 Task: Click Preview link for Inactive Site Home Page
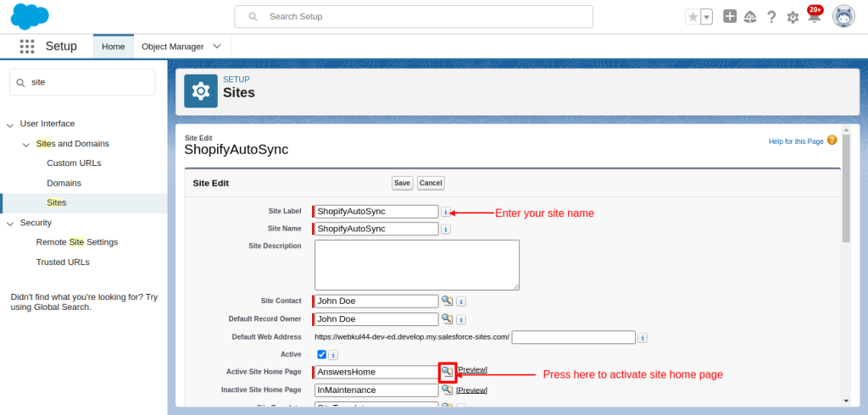[x=471, y=390]
